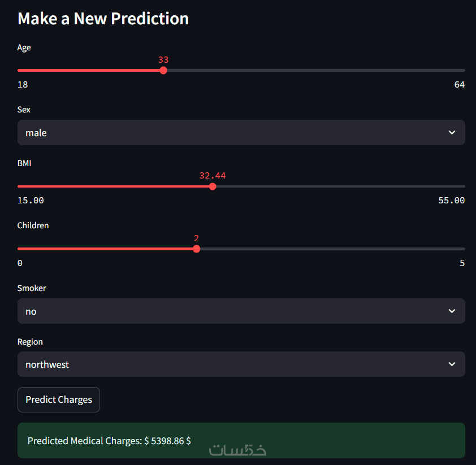Click the Age slider track near minimum 18

[x=21, y=71]
